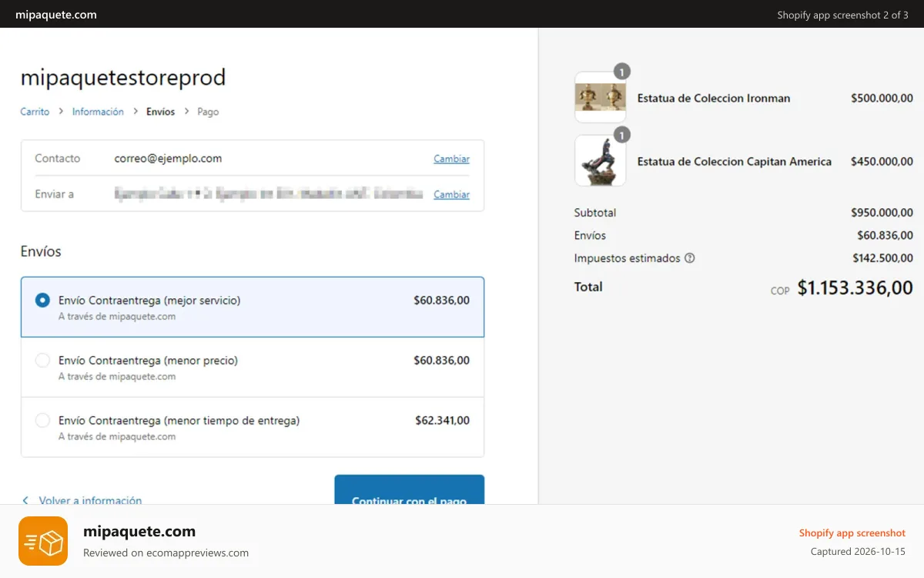Click the $450.000,00 Capitan America price
Image resolution: width=924 pixels, height=578 pixels.
tap(882, 161)
